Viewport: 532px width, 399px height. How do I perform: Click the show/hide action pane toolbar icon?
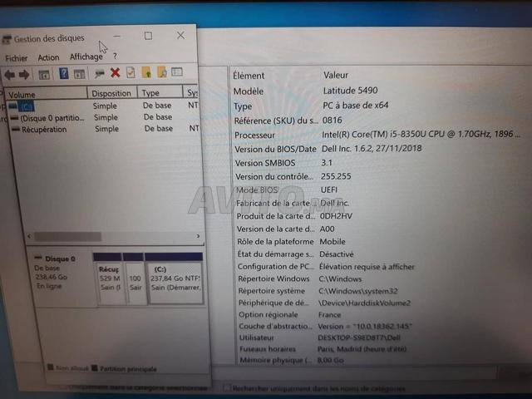pyautogui.click(x=79, y=74)
